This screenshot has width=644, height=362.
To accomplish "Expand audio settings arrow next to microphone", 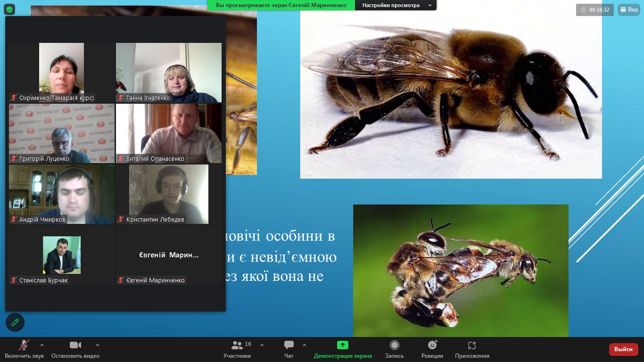I will (42, 345).
